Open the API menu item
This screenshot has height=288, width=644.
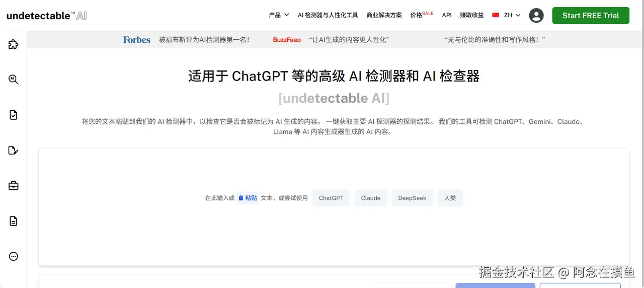(x=447, y=15)
